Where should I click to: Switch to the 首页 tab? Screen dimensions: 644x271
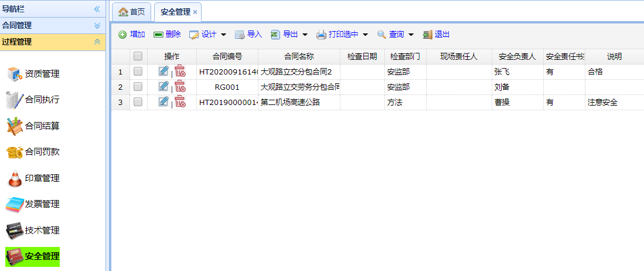pos(131,12)
